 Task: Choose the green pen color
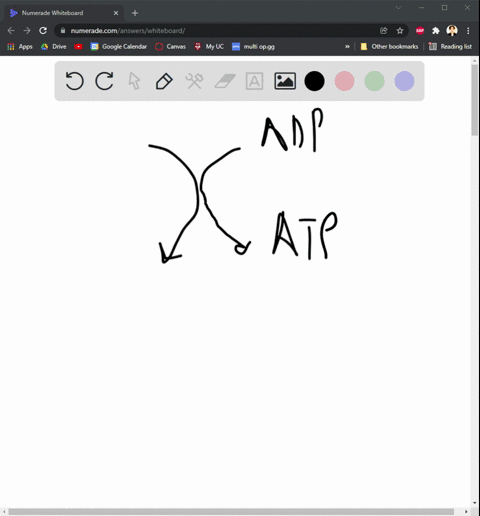(x=374, y=81)
